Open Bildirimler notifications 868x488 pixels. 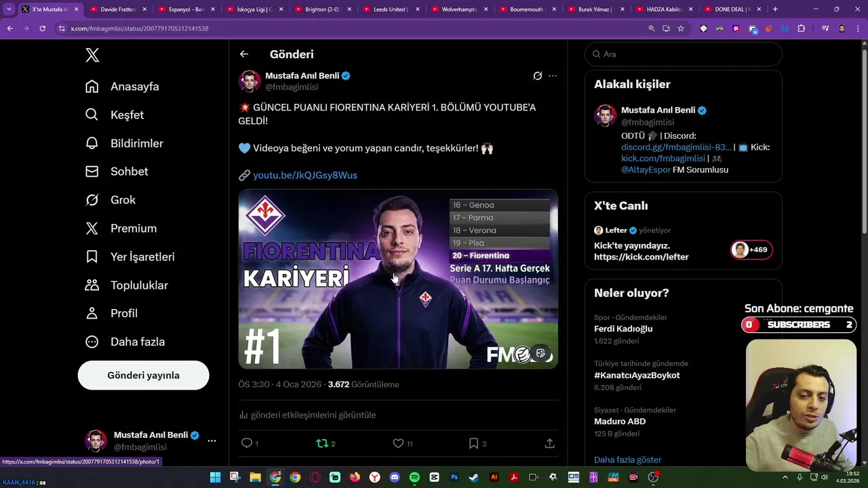point(124,143)
